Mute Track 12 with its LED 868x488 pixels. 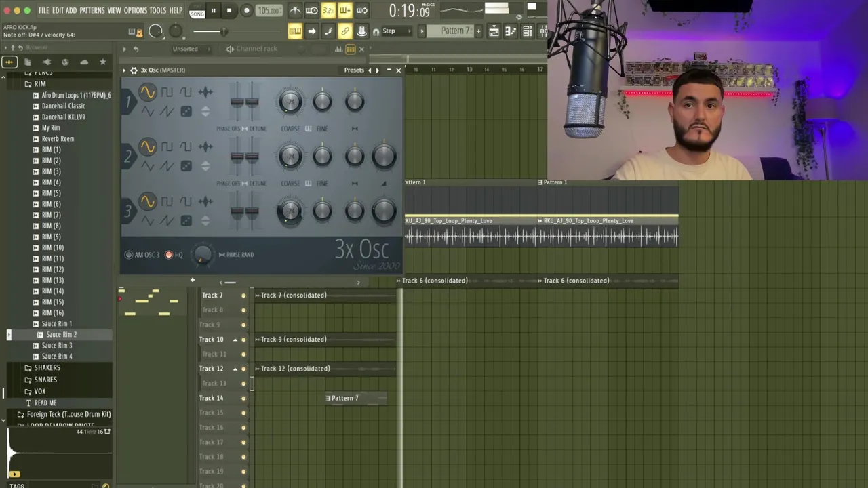(x=243, y=369)
